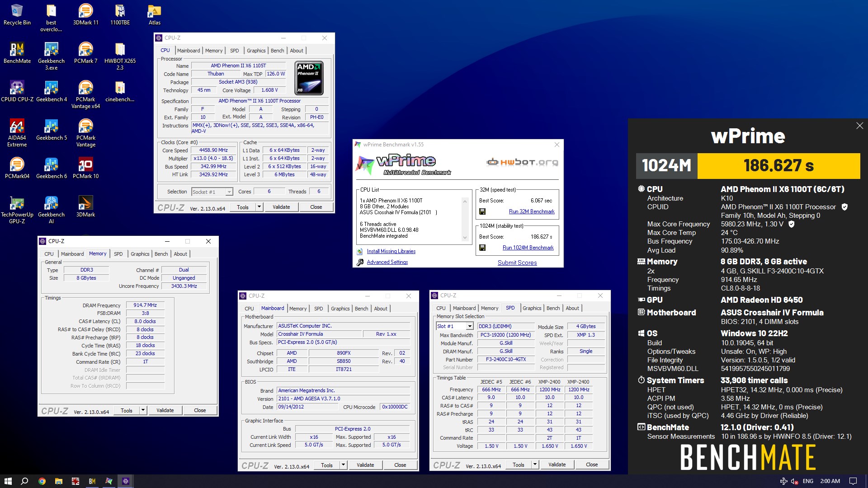The image size is (868, 488).
Task: Click the Crosshair IV Formula model field
Action: 320,334
